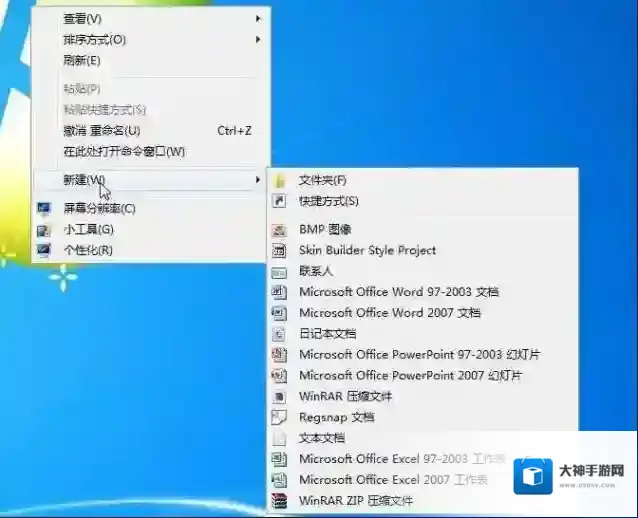Click the Ctrl+Z shortcut text
The image size is (638, 518).
[x=234, y=131]
